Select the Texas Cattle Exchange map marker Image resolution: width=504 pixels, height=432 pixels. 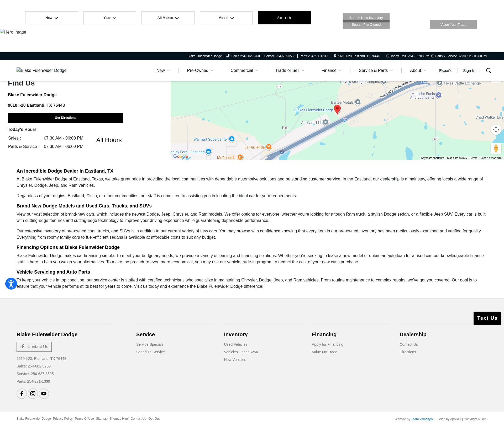tap(440, 83)
